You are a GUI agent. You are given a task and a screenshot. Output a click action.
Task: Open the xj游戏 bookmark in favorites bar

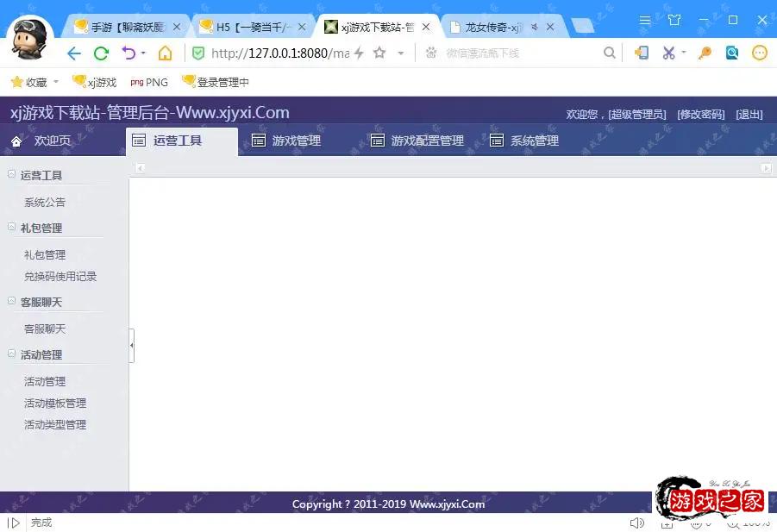click(94, 82)
